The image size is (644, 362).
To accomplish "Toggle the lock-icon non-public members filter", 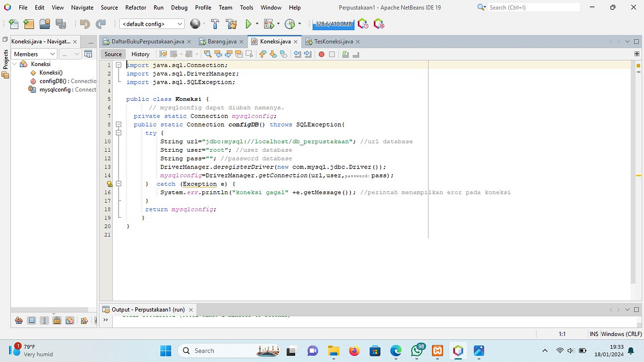I will 57,320.
